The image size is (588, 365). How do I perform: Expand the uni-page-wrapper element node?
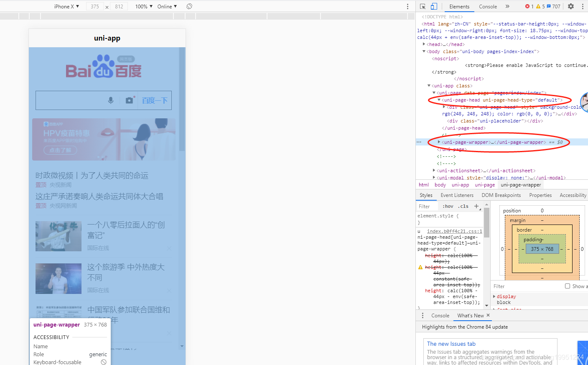tap(439, 142)
